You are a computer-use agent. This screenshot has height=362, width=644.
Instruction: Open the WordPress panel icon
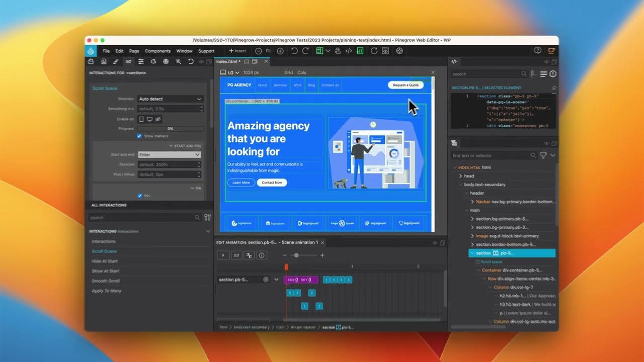(166, 61)
